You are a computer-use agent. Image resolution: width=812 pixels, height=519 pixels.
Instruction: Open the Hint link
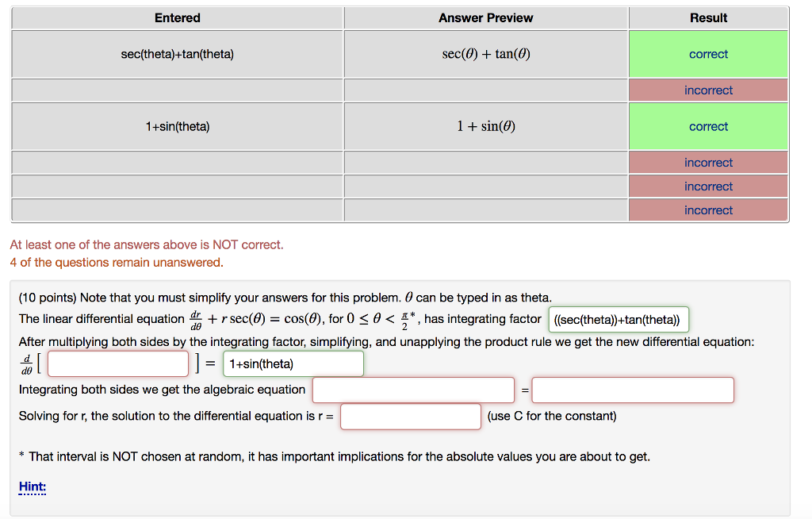click(31, 486)
